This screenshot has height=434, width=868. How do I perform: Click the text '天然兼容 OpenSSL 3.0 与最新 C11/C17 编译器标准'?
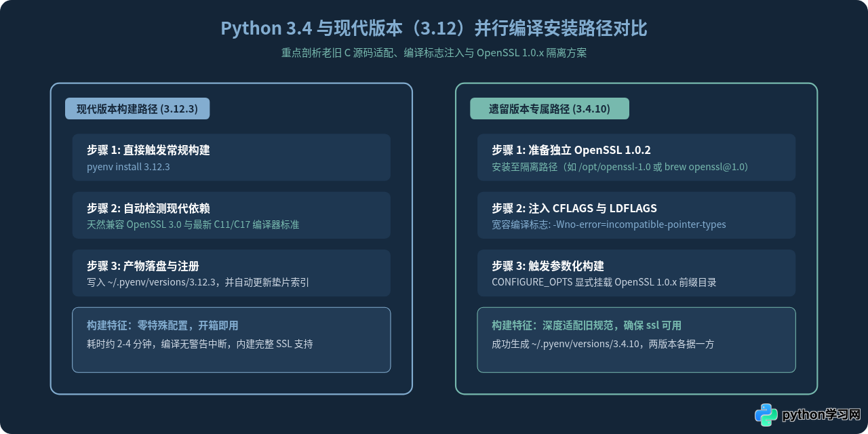click(x=193, y=224)
